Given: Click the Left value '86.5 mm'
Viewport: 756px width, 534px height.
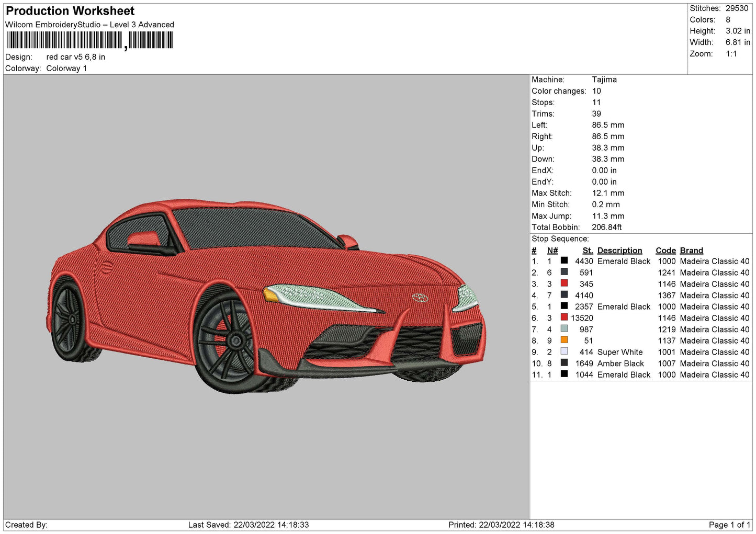Looking at the screenshot, I should pos(608,125).
